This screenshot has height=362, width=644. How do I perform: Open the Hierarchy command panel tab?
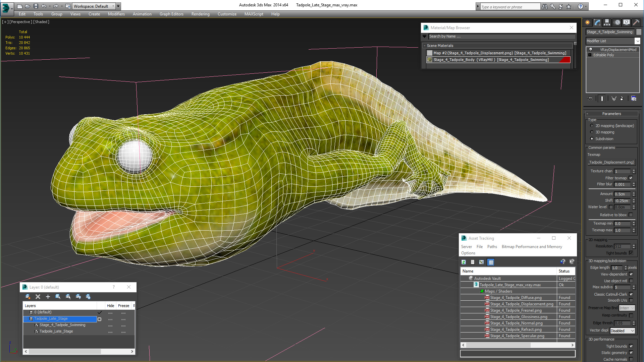[x=607, y=22]
